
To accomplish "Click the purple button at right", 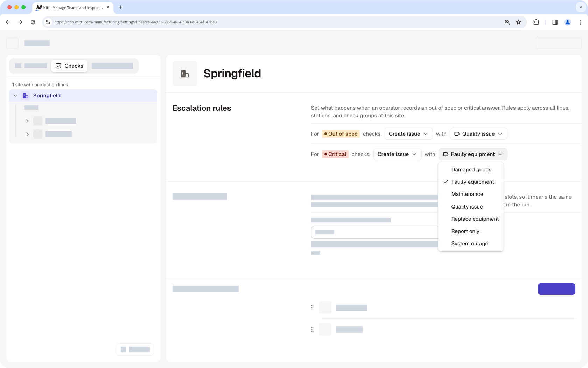I will click(556, 289).
